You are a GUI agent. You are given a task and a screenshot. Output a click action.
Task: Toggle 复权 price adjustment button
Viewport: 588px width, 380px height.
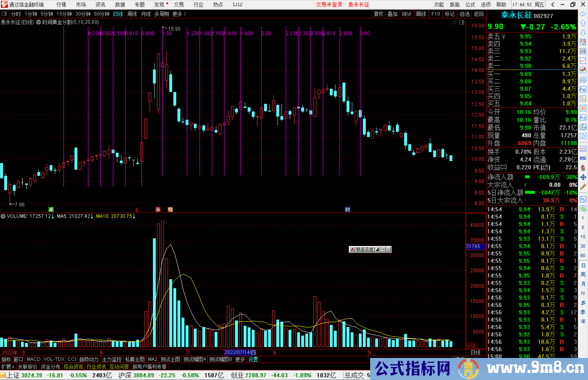pyautogui.click(x=379, y=14)
